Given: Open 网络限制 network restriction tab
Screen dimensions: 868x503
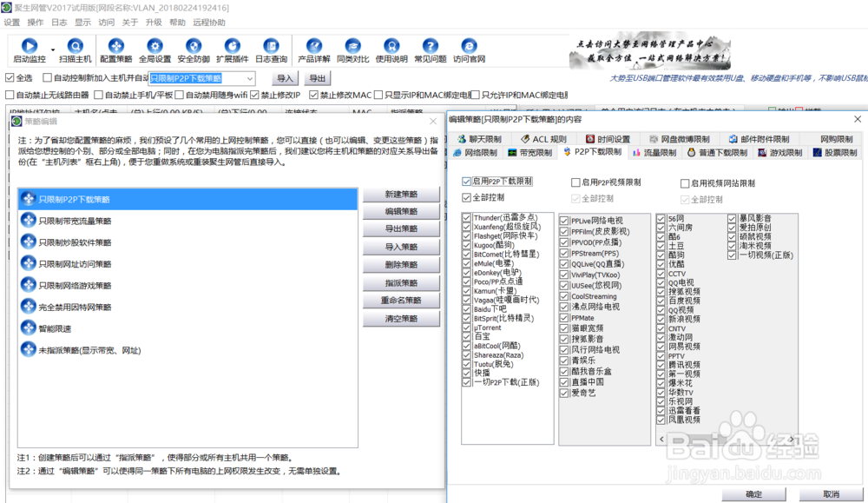Looking at the screenshot, I should [475, 152].
